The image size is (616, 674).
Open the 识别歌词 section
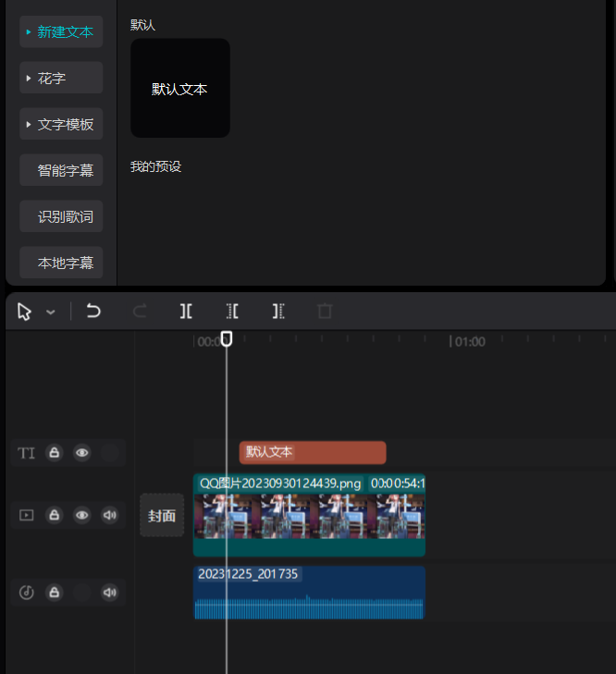(61, 217)
